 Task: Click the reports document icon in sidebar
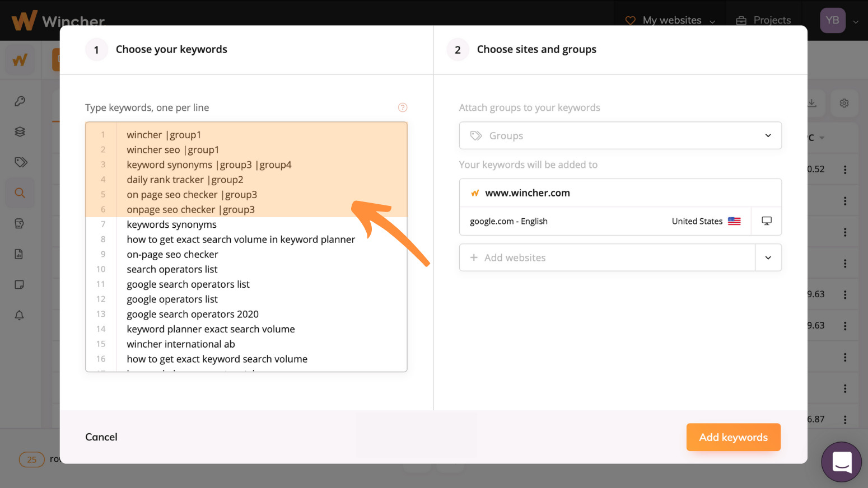pyautogui.click(x=19, y=254)
